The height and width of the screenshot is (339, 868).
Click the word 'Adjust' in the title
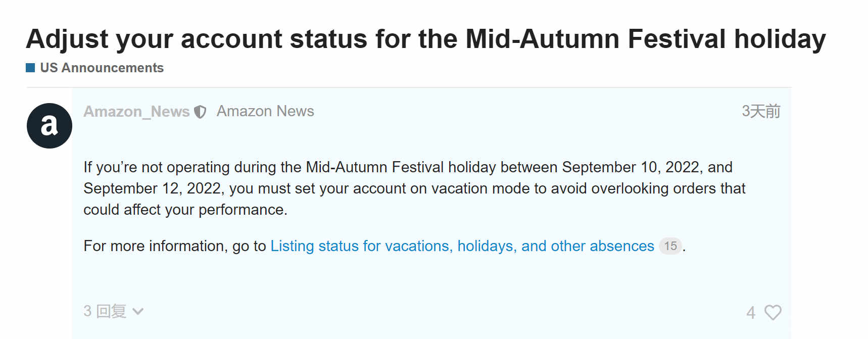coord(67,39)
